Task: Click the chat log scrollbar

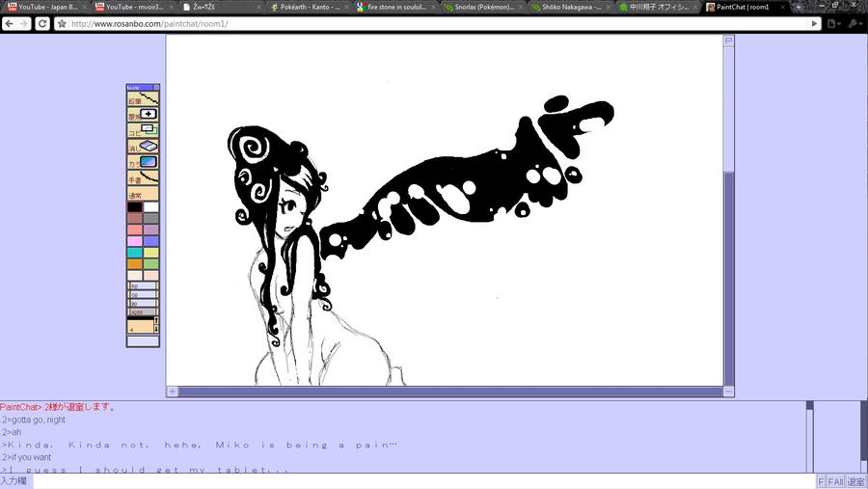Action: (x=810, y=436)
